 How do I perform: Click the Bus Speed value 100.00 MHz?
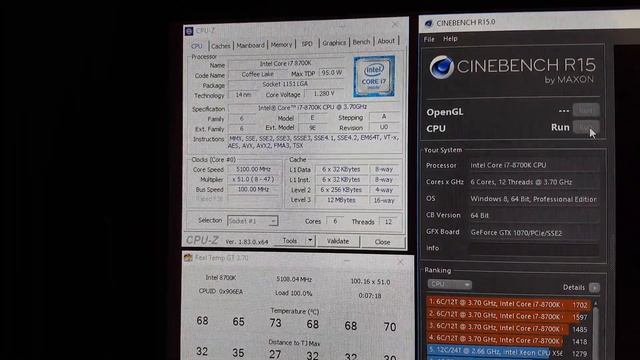tap(253, 189)
